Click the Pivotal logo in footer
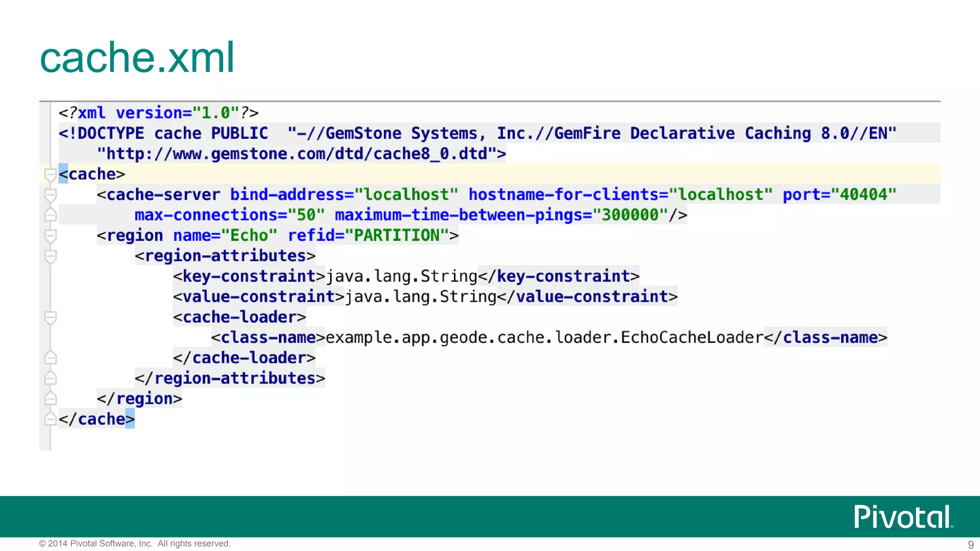 (x=903, y=517)
